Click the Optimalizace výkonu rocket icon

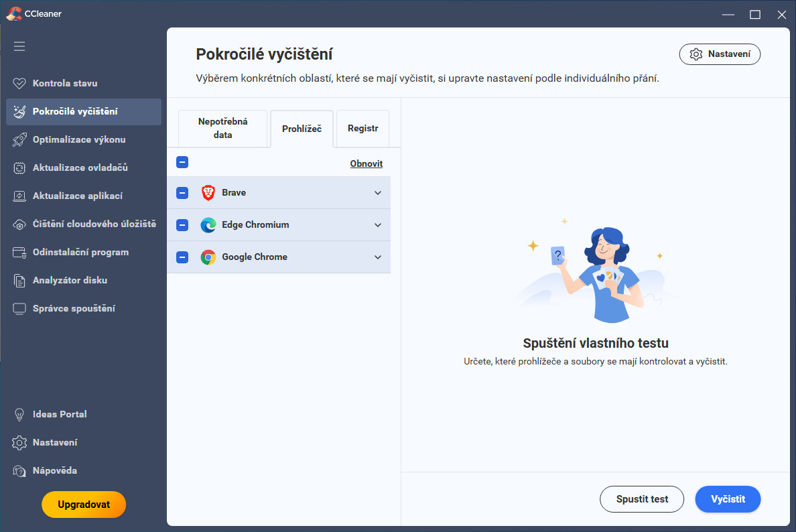pyautogui.click(x=19, y=139)
